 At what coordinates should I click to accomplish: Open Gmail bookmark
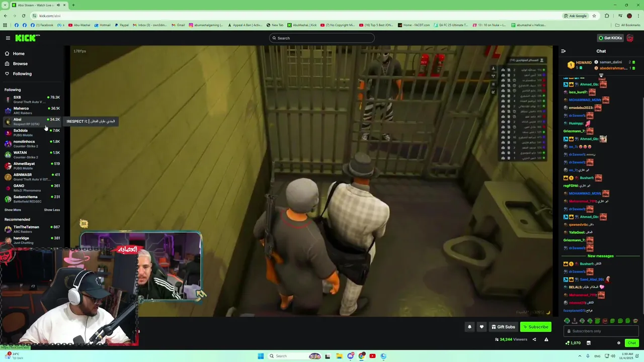(x=178, y=25)
